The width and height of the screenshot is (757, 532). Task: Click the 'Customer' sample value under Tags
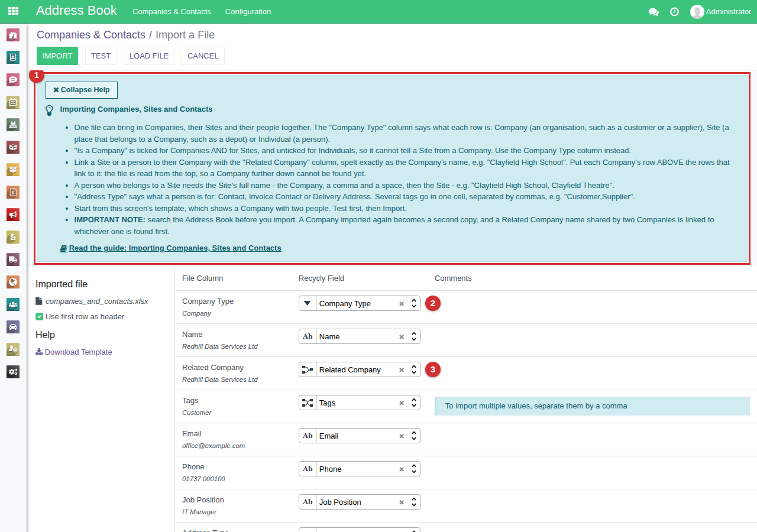click(197, 413)
